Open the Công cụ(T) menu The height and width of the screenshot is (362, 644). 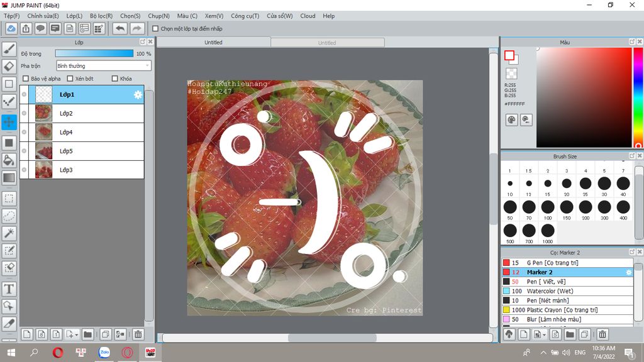click(245, 16)
